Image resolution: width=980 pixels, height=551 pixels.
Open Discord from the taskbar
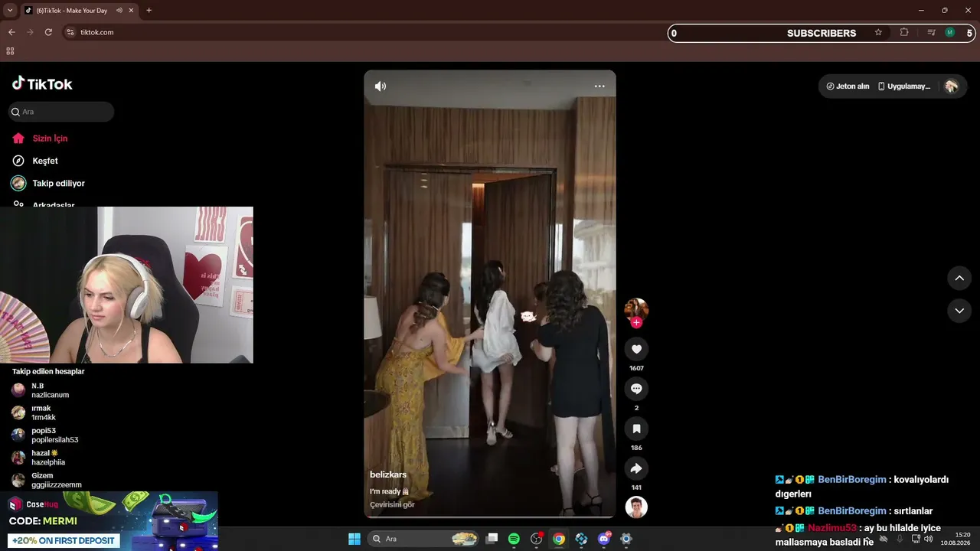coord(604,539)
